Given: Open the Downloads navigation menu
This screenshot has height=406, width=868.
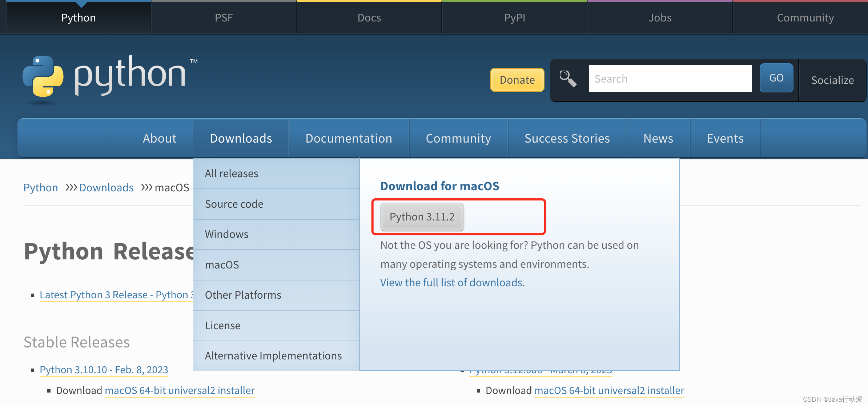Looking at the screenshot, I should point(241,138).
